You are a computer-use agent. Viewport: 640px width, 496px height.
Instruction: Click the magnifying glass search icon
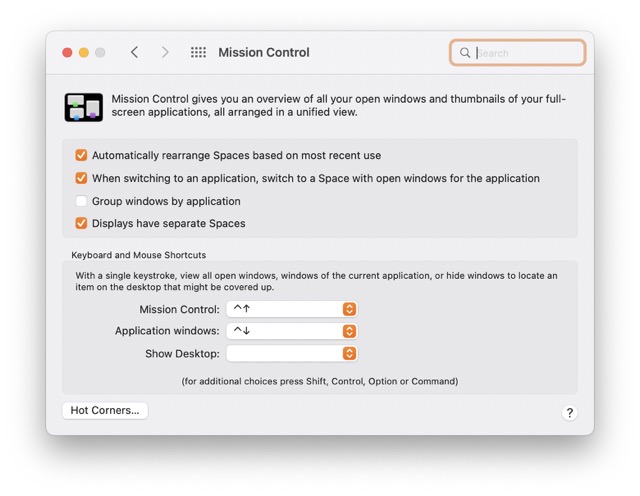[x=465, y=53]
